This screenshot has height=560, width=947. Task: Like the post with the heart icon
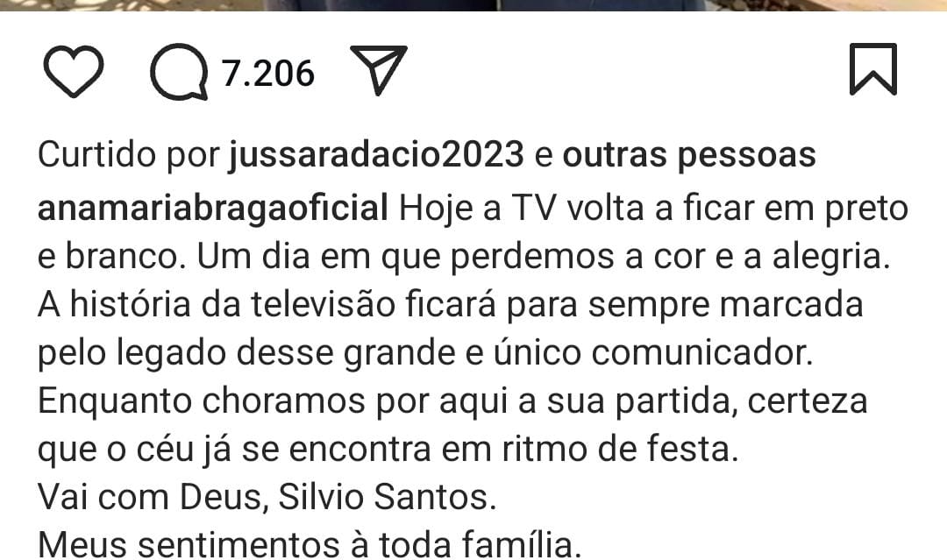(x=74, y=71)
